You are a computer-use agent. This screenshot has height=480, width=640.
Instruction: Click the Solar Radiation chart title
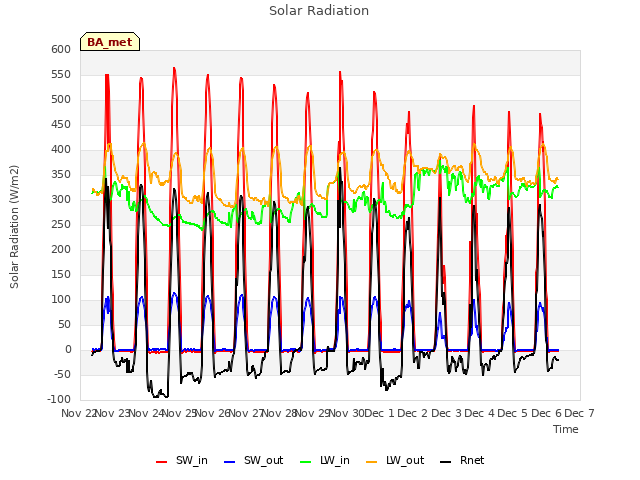(x=319, y=11)
